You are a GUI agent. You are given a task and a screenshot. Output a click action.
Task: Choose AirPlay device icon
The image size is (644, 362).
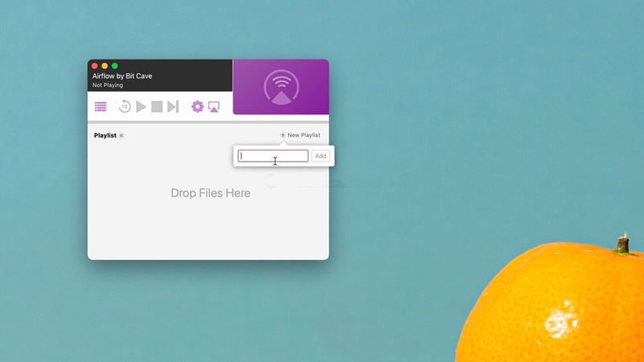pyautogui.click(x=213, y=107)
